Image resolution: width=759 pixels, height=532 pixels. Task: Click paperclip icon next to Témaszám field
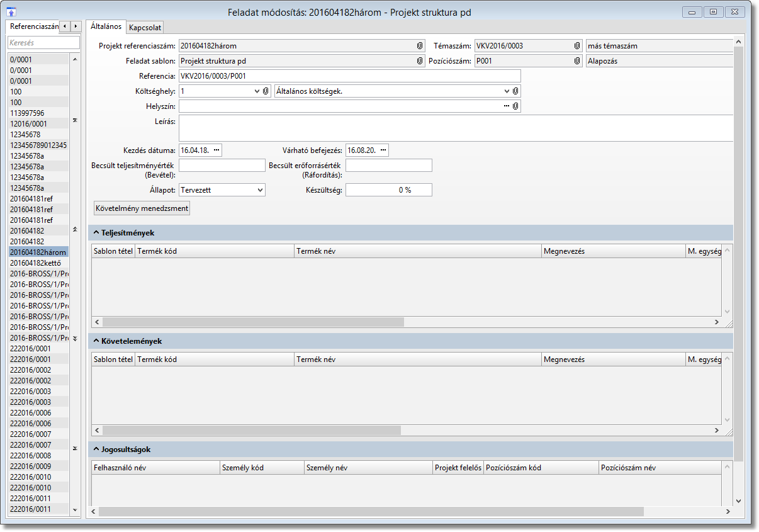(577, 46)
